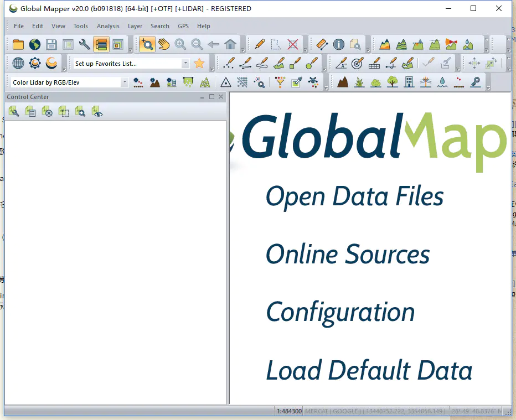
Task: Open the Set up Favorites List dropdown
Action: tap(185, 63)
